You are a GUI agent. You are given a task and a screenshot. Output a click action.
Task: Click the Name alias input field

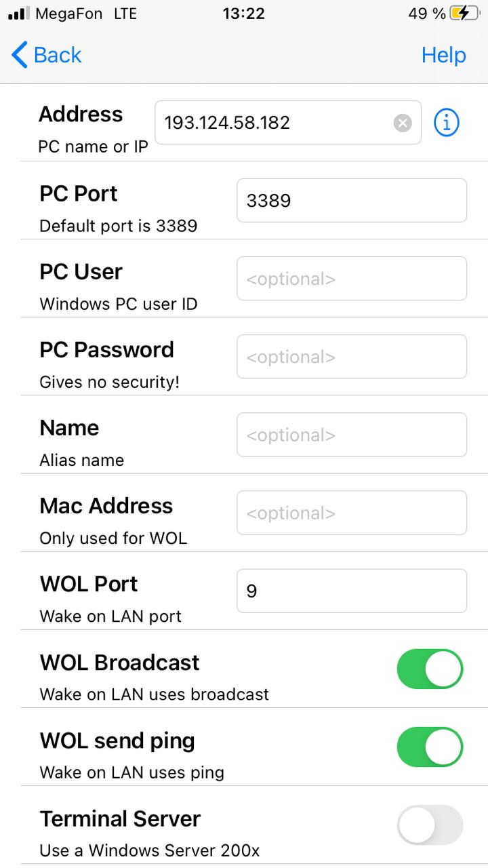point(351,435)
